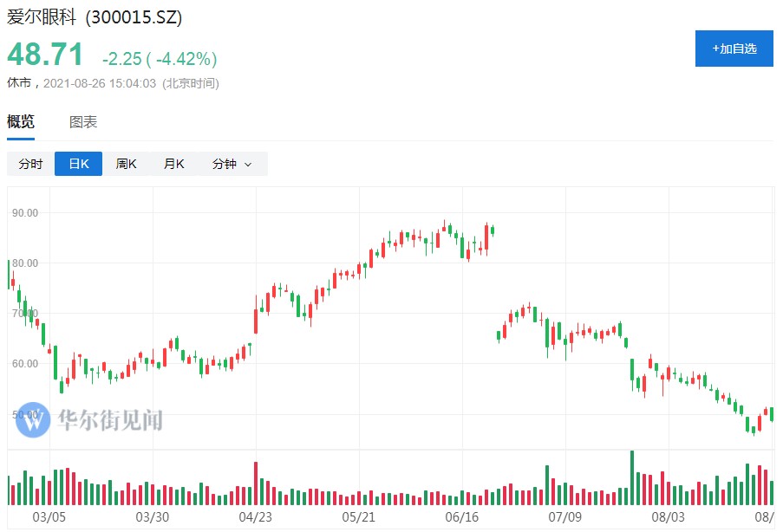Click the 华尔街见闻 watermark text
Image resolution: width=783 pixels, height=532 pixels.
click(110, 420)
